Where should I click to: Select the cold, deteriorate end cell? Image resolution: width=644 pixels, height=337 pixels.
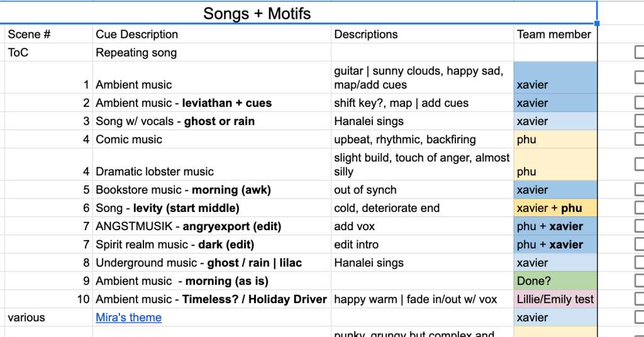tap(423, 208)
